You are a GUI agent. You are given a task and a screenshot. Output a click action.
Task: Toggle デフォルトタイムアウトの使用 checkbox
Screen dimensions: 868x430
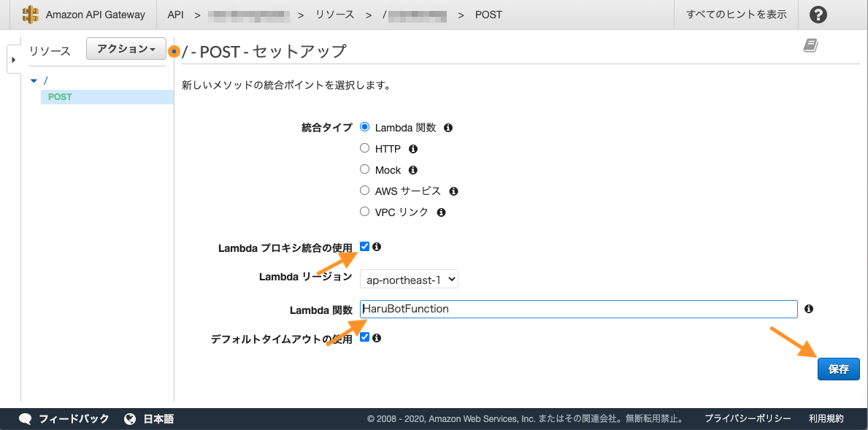364,337
